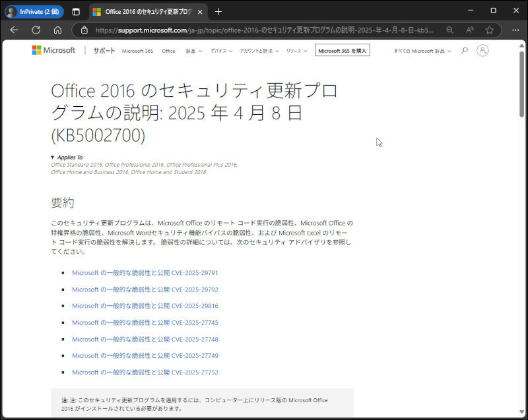Image resolution: width=528 pixels, height=420 pixels.
Task: Open the サポート link
Action: click(104, 51)
